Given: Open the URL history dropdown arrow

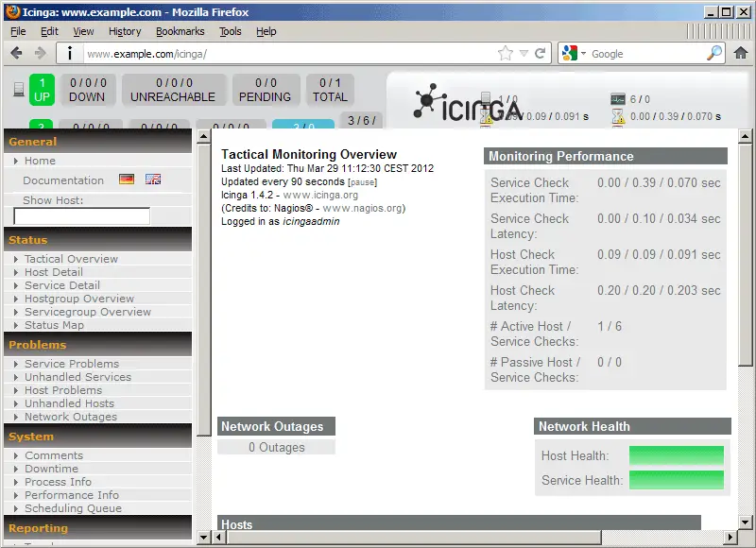Looking at the screenshot, I should [x=524, y=54].
